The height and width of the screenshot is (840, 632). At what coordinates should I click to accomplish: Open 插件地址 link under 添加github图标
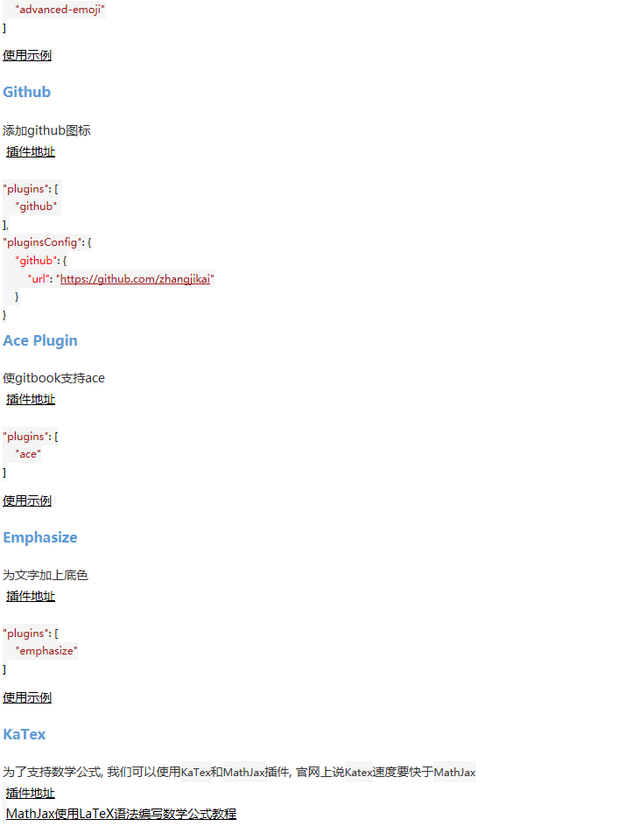tap(31, 151)
